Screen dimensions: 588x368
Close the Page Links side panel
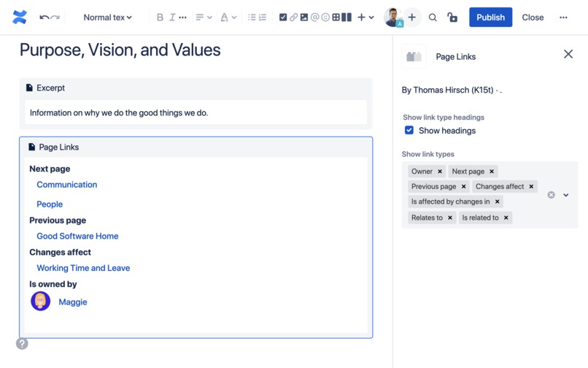(x=568, y=54)
